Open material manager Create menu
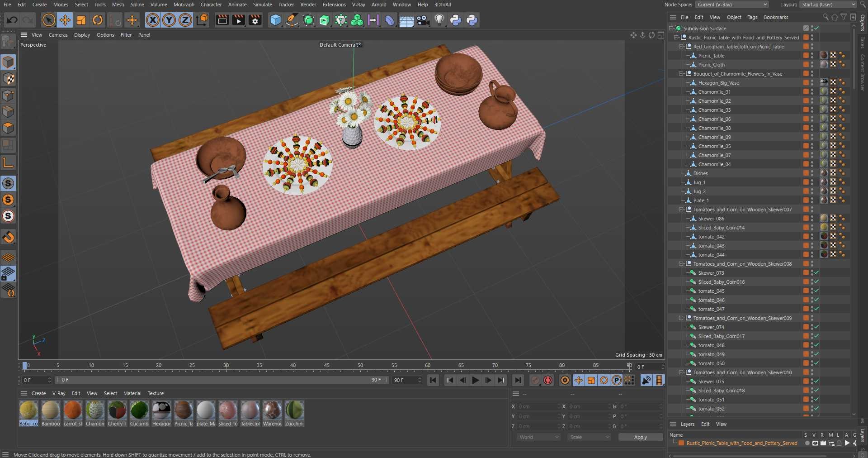The width and height of the screenshot is (868, 458). (x=38, y=393)
